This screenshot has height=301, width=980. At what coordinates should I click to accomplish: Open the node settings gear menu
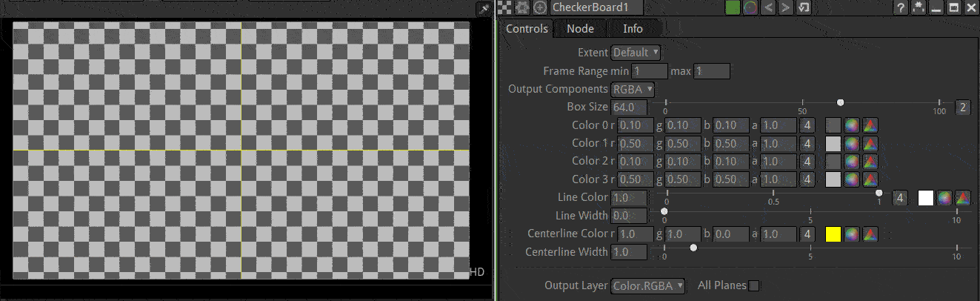[x=524, y=7]
